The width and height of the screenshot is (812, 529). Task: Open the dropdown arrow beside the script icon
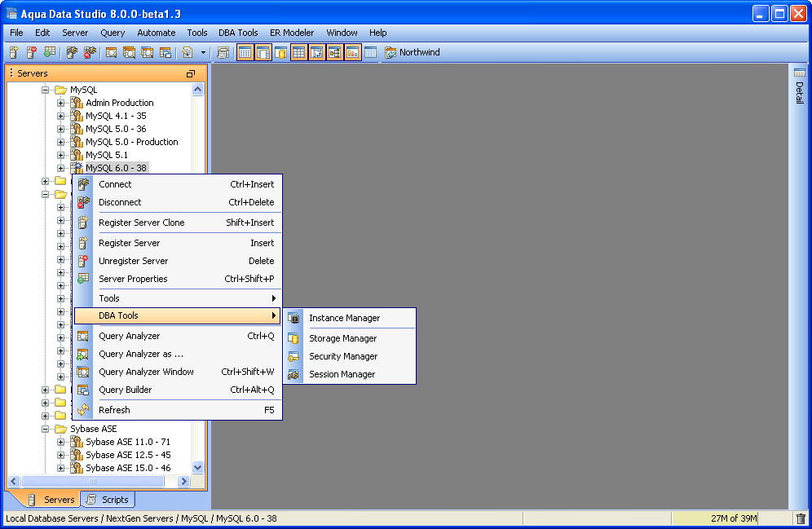(203, 52)
